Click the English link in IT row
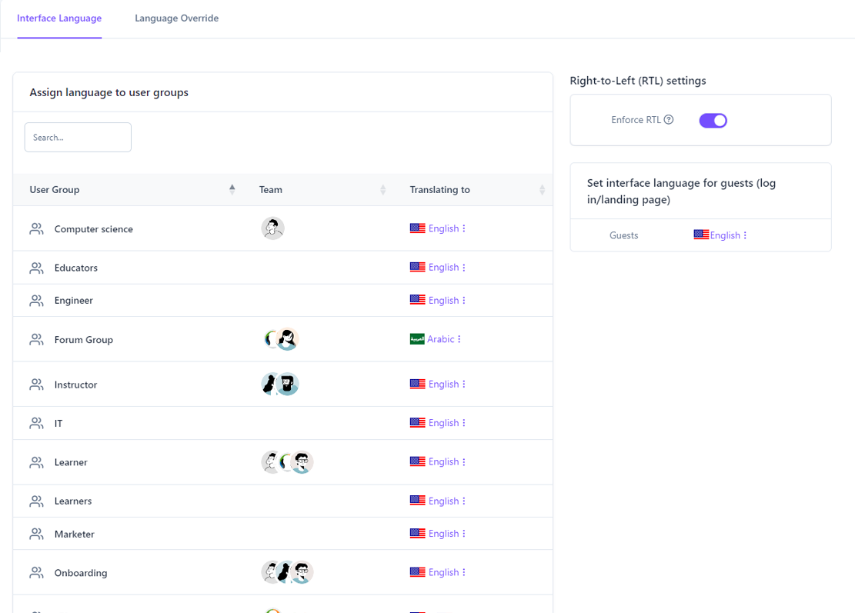 [443, 423]
